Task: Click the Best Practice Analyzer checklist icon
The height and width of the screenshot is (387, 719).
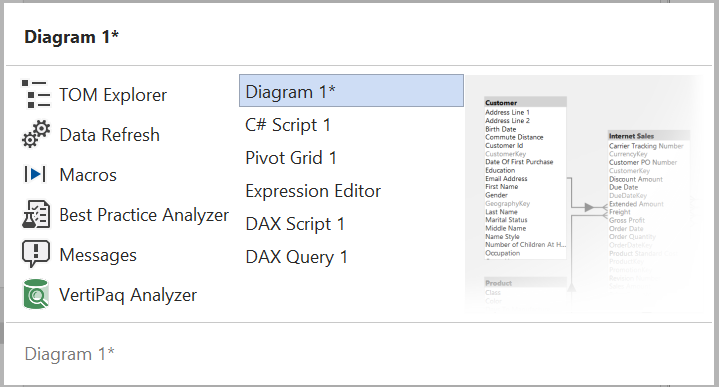Action: [x=36, y=214]
